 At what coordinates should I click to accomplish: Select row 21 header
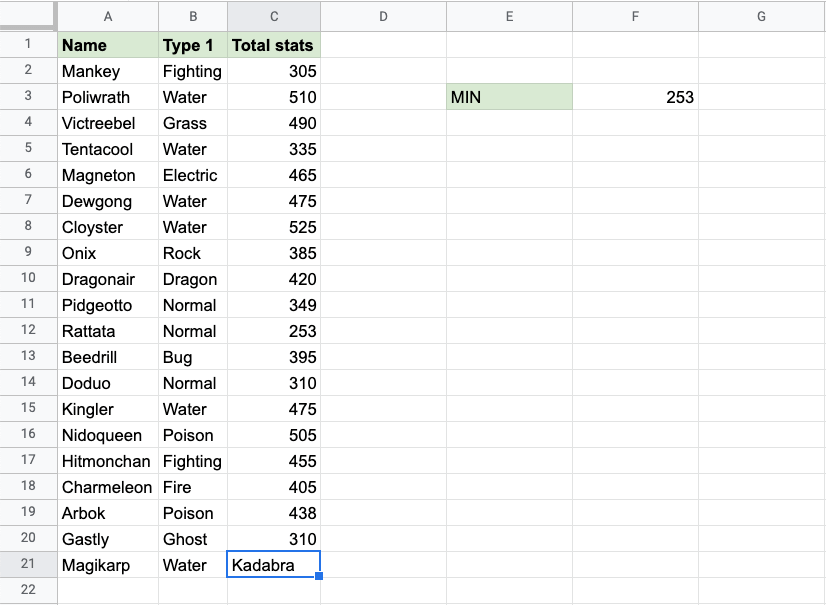pyautogui.click(x=28, y=565)
